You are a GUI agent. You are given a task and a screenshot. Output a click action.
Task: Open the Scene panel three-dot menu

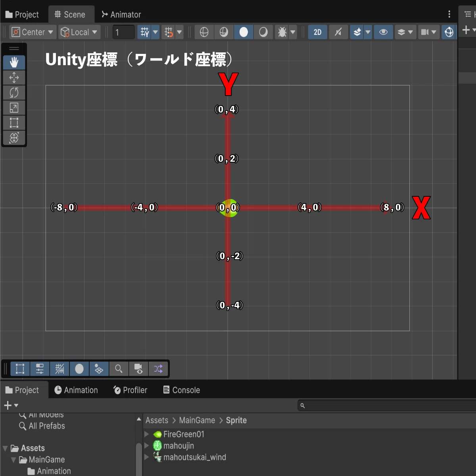click(449, 14)
